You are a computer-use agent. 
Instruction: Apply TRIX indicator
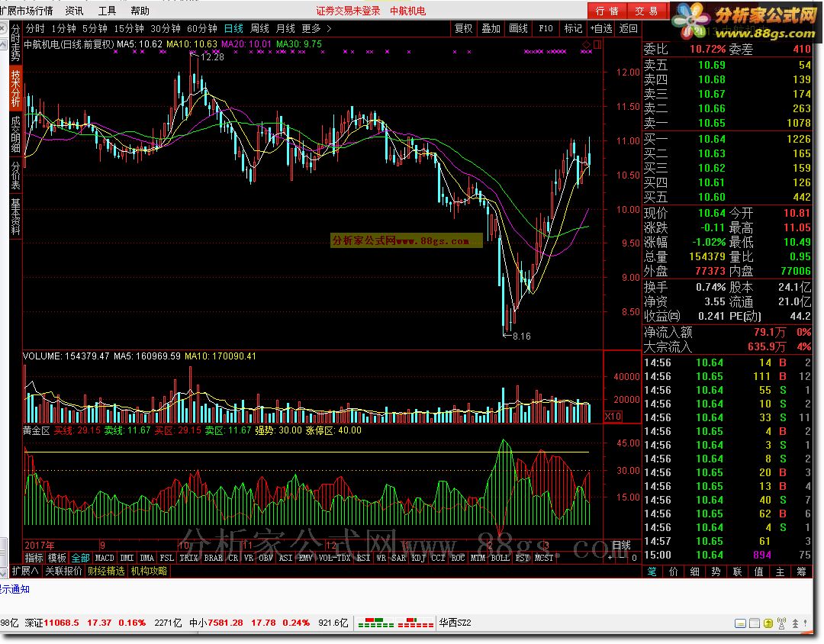(x=188, y=558)
